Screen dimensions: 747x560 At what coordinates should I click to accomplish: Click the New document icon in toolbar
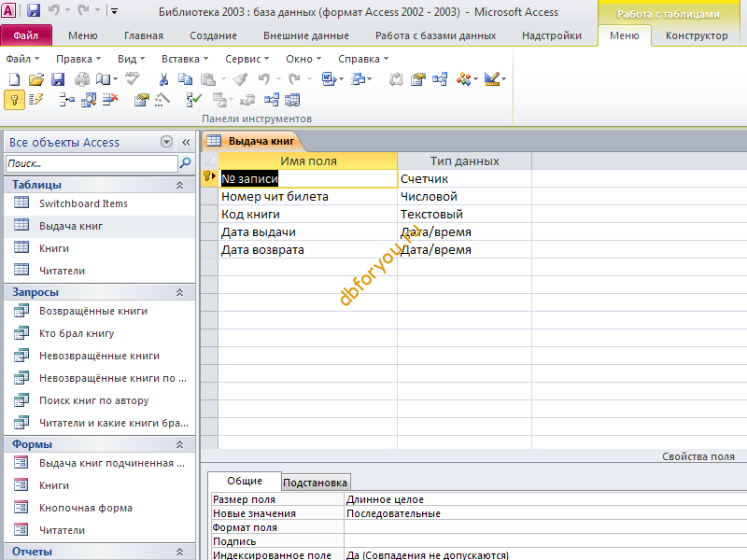(x=14, y=79)
